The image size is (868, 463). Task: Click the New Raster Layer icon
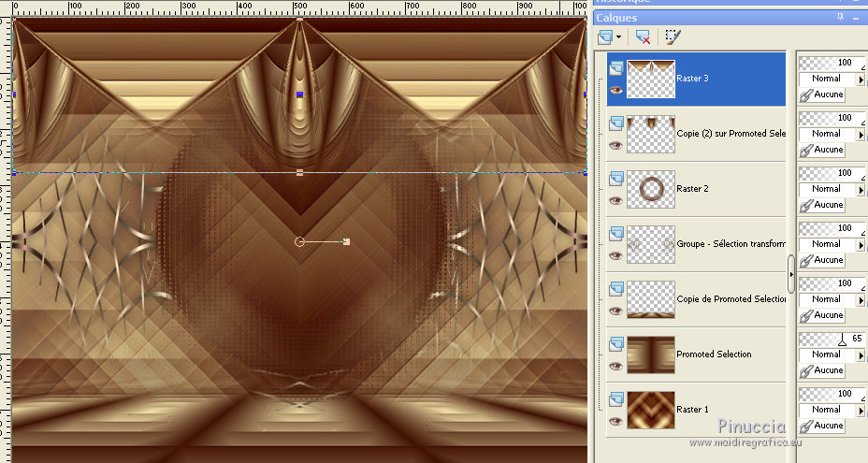click(x=605, y=36)
